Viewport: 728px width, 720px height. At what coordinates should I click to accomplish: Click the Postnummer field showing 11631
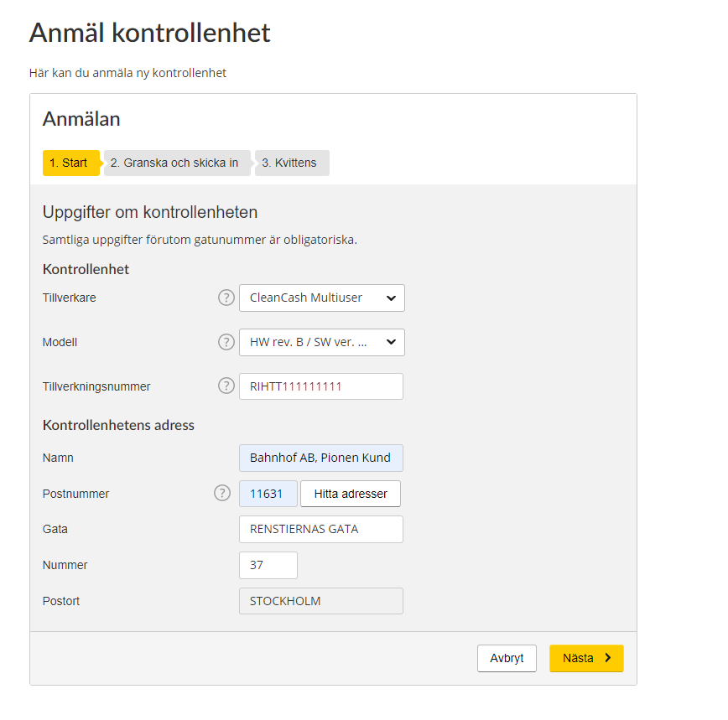[x=268, y=494]
